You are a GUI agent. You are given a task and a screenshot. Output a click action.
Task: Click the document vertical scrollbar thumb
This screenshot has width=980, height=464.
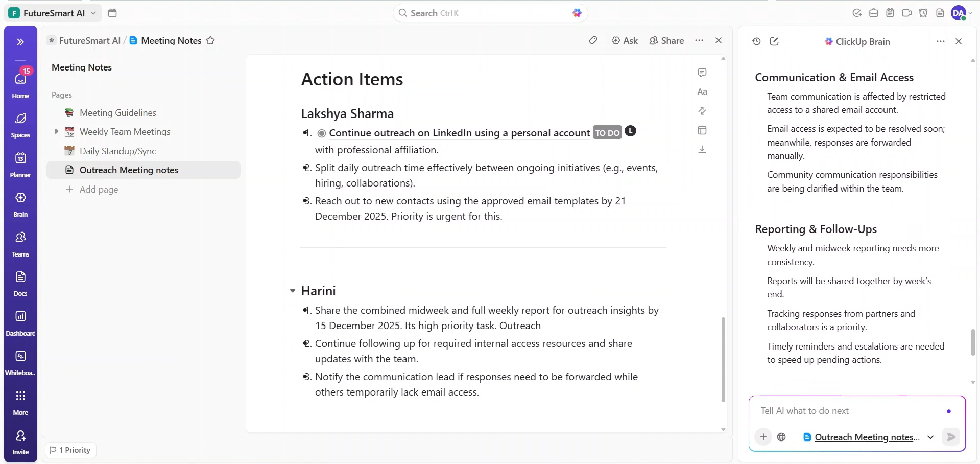(723, 360)
